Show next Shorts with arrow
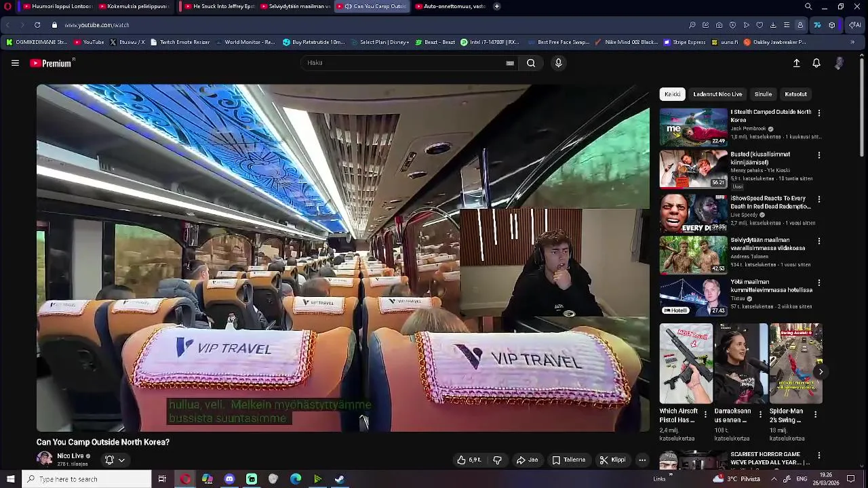Image resolution: width=868 pixels, height=488 pixels. (x=821, y=371)
